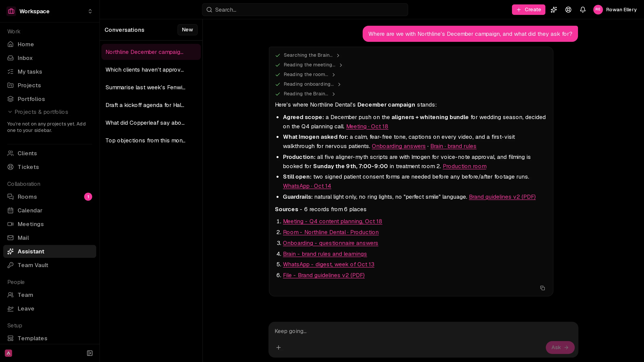Image resolution: width=644 pixels, height=362 pixels.
Task: Open Team Vault in the sidebar
Action: coord(50,265)
